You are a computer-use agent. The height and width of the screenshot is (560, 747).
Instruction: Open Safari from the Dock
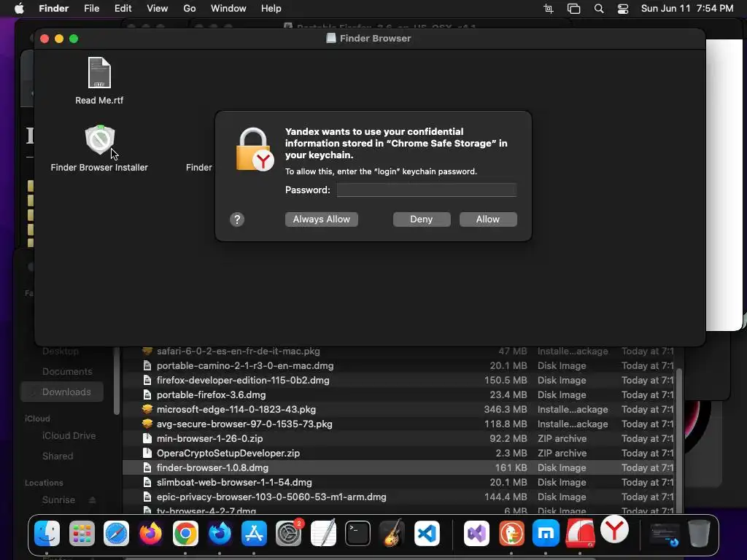point(116,533)
